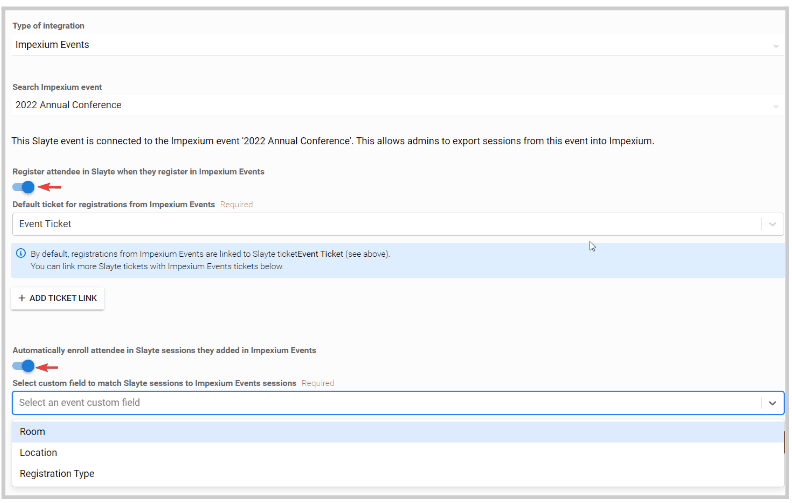Open the Search Impexium event dropdown
Viewport: 792px width, 503px height.
coord(398,105)
